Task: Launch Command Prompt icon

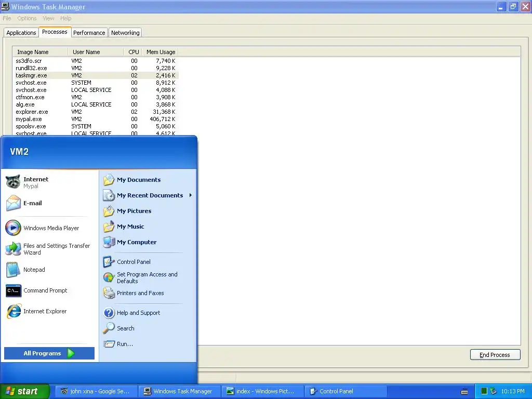Action: pyautogui.click(x=13, y=290)
